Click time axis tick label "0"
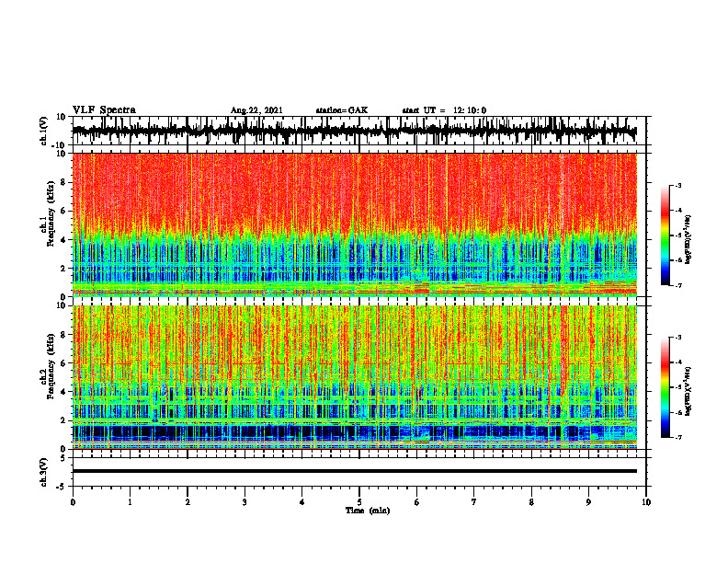This screenshot has height=563, width=728. pyautogui.click(x=73, y=502)
